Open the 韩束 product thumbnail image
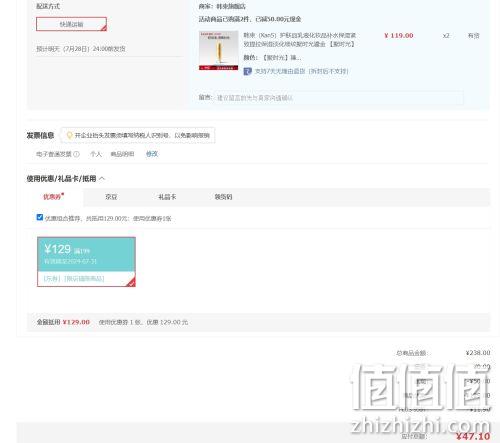 219,50
